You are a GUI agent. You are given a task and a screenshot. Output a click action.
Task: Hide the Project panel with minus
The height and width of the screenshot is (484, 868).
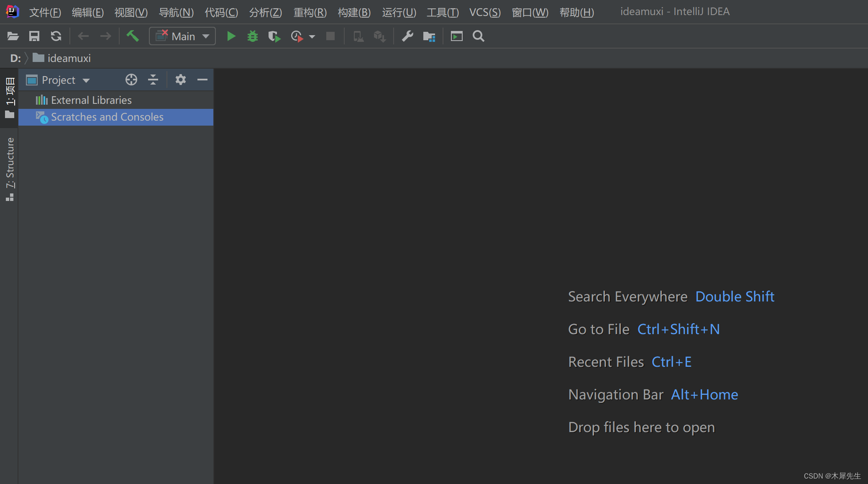pyautogui.click(x=202, y=80)
